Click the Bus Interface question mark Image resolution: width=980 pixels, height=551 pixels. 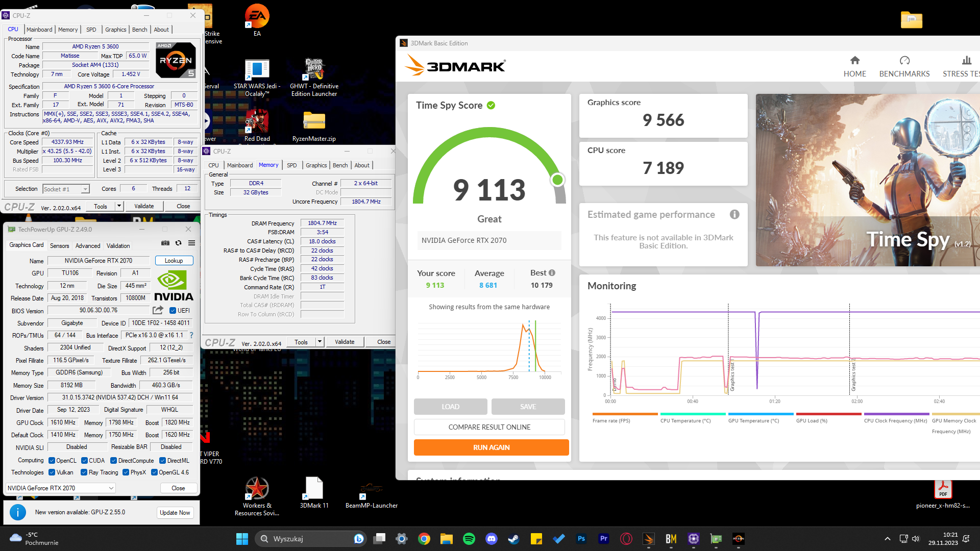pos(191,335)
